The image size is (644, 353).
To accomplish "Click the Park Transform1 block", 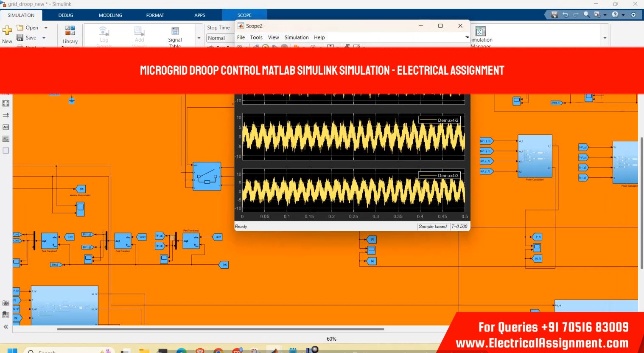I will 49,241.
